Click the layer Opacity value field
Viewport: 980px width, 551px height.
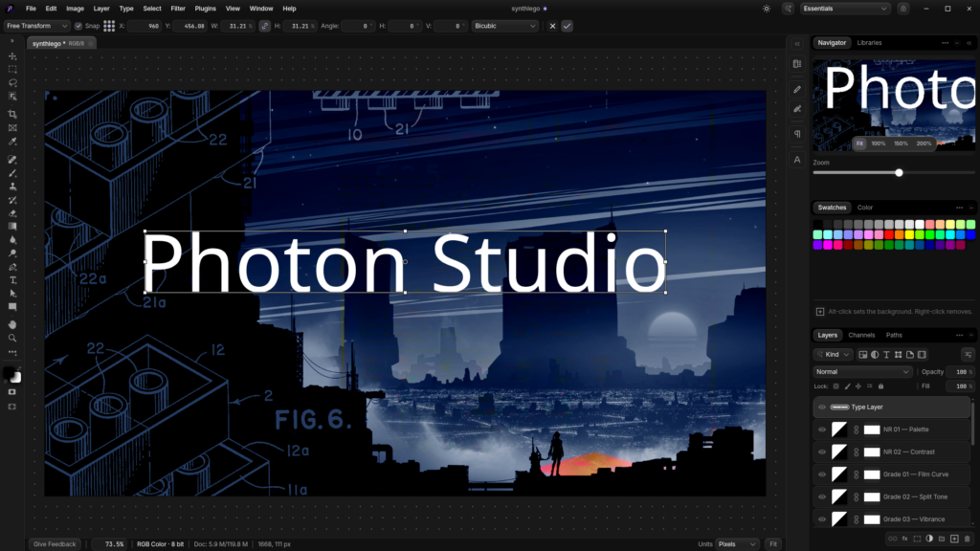[961, 372]
